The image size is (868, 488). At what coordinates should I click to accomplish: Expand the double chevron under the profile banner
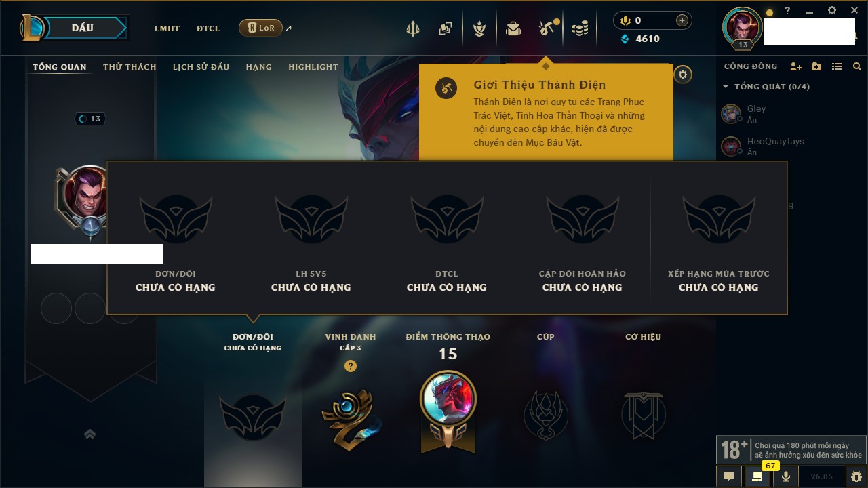point(90,434)
